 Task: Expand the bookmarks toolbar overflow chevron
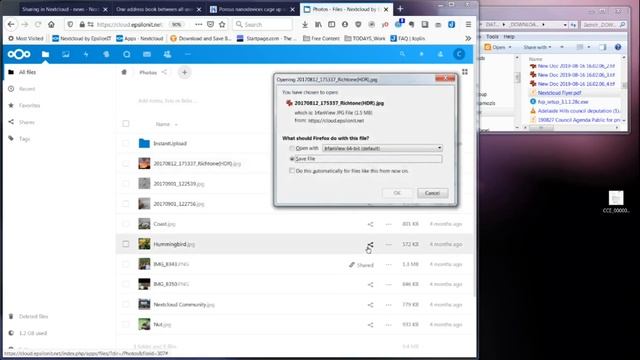468,38
